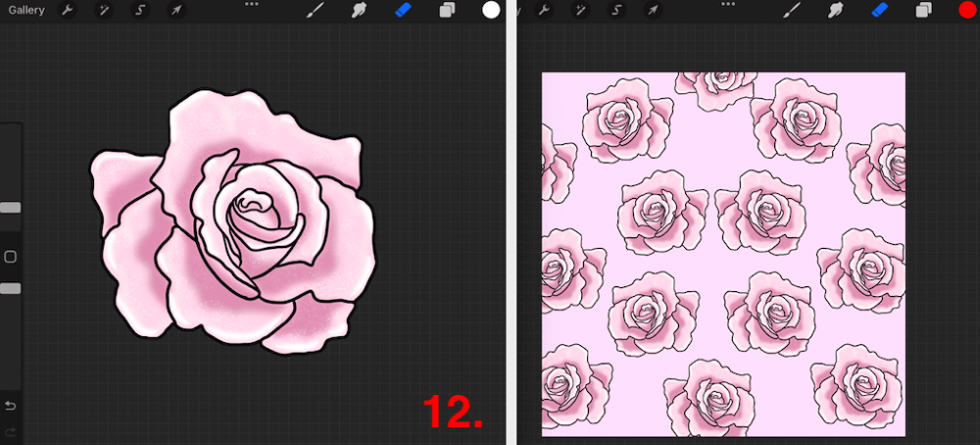Select the Selection S tool in rose-pattern window
The image size is (980, 445).
pyautogui.click(x=616, y=10)
